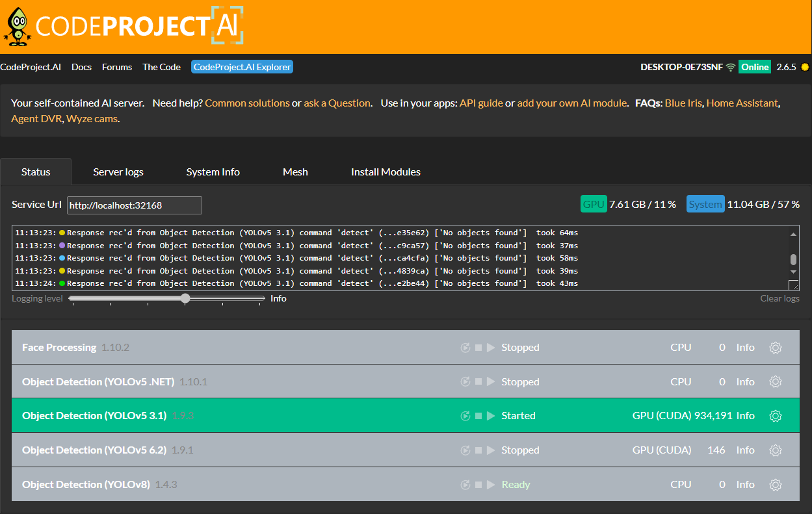Viewport: 812px width, 514px height.
Task: Open the API guide link
Action: (x=481, y=103)
